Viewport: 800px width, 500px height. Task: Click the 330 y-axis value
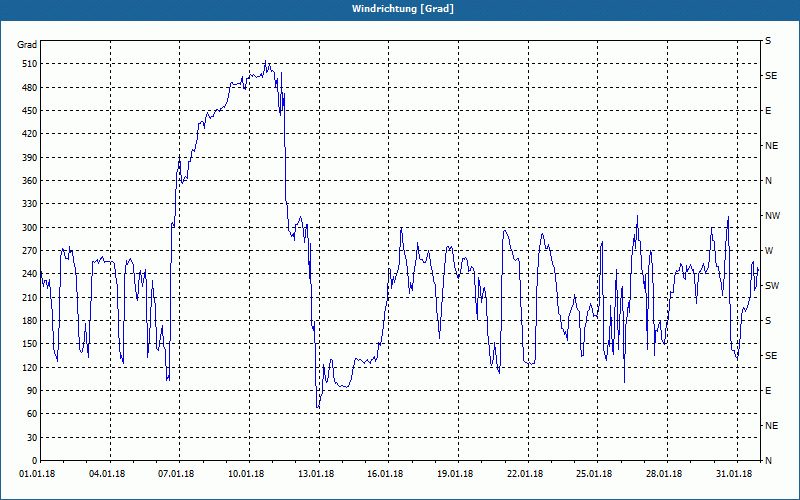[x=30, y=204]
